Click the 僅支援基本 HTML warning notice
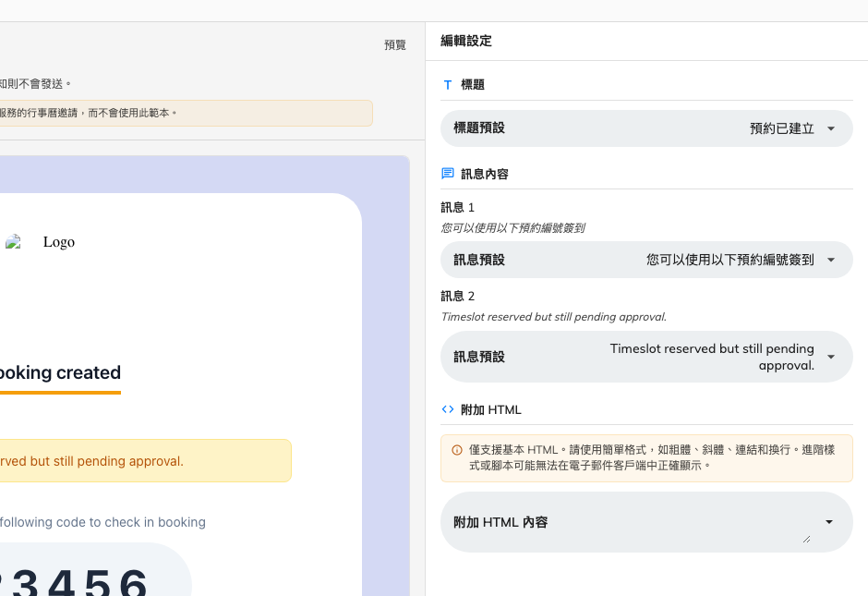 [646, 458]
